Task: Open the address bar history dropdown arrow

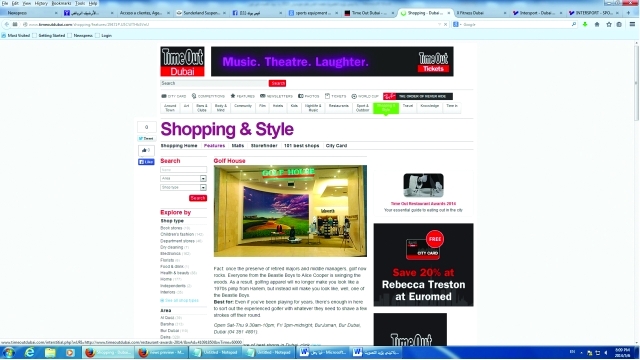Action: (x=439, y=24)
